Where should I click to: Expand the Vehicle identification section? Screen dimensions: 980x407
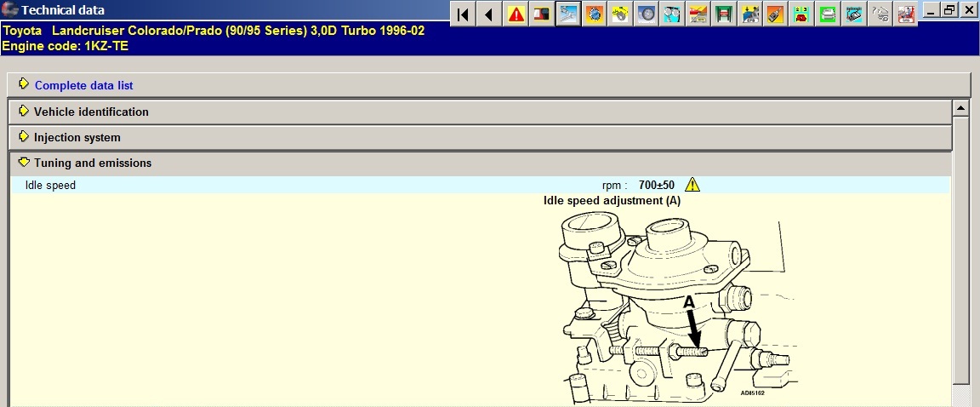pos(91,112)
